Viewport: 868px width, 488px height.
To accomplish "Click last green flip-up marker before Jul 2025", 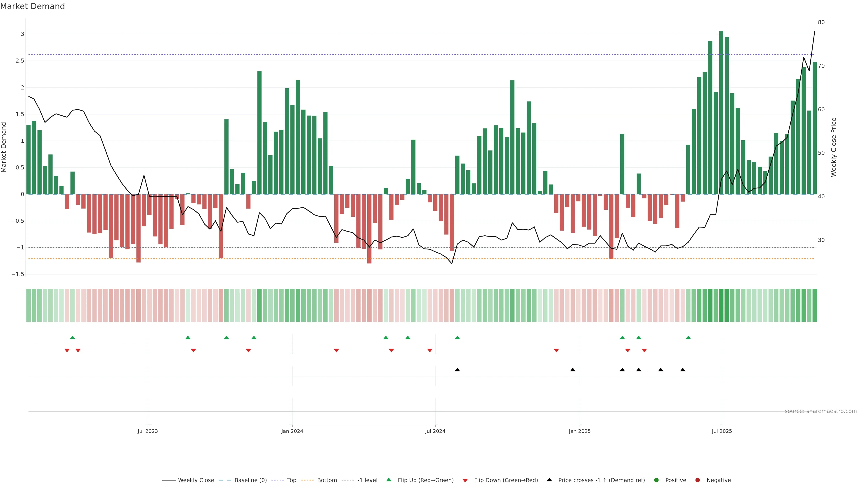I will point(688,338).
